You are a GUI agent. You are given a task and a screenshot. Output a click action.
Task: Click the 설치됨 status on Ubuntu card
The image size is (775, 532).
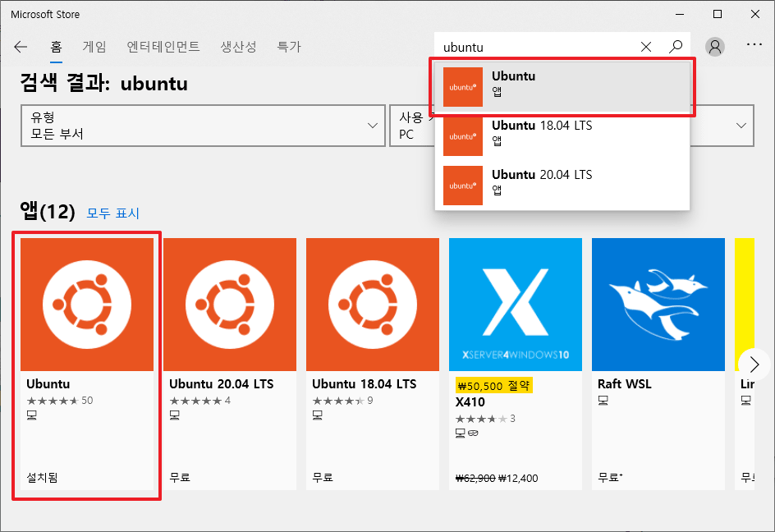[42, 478]
